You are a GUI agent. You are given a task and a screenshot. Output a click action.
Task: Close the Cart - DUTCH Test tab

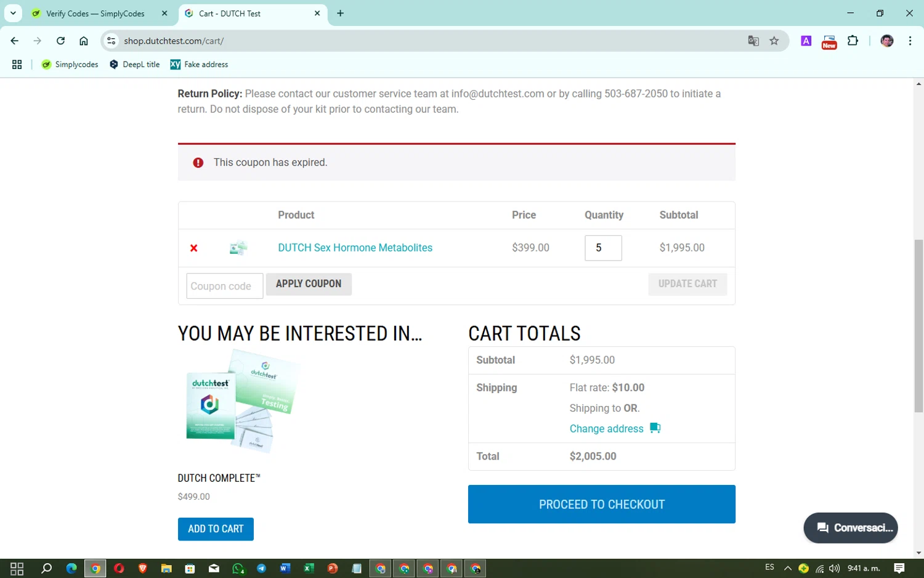click(x=317, y=13)
